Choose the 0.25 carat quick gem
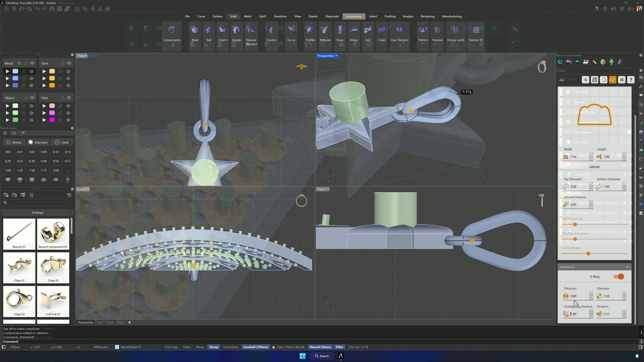The height and width of the screenshot is (362, 644). tap(20, 161)
